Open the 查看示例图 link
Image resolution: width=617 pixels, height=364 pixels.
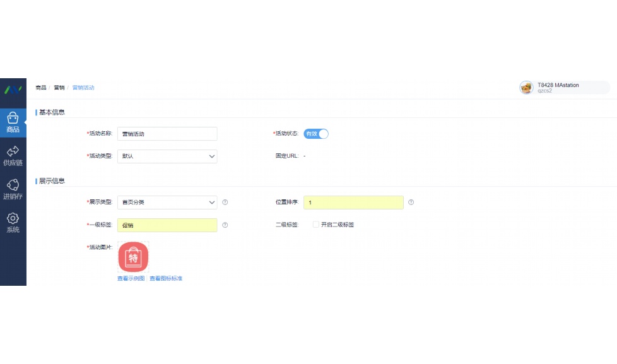point(131,278)
